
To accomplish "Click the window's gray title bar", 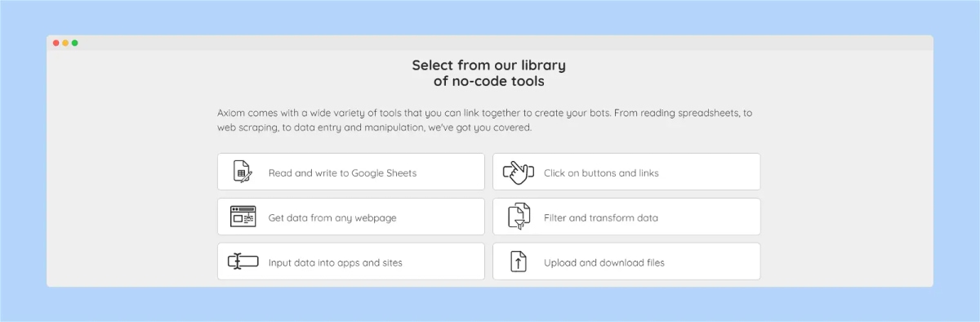I will pos(490,42).
